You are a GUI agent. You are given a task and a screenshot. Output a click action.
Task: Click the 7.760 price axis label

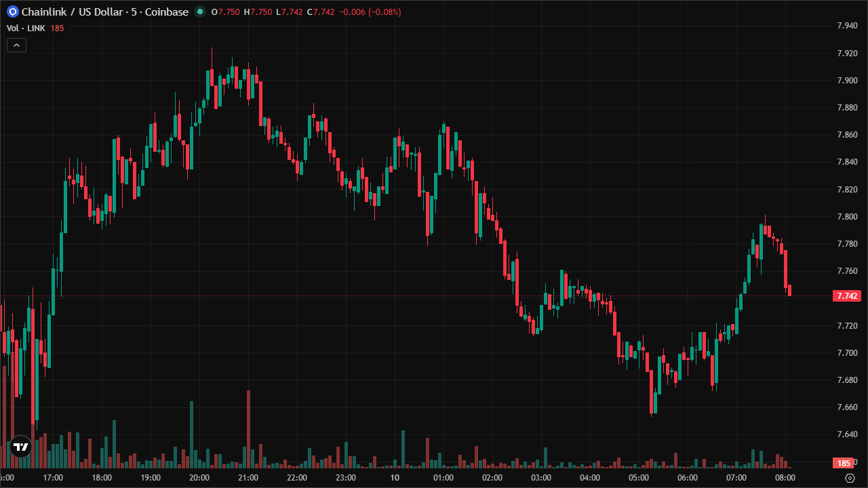coord(848,271)
